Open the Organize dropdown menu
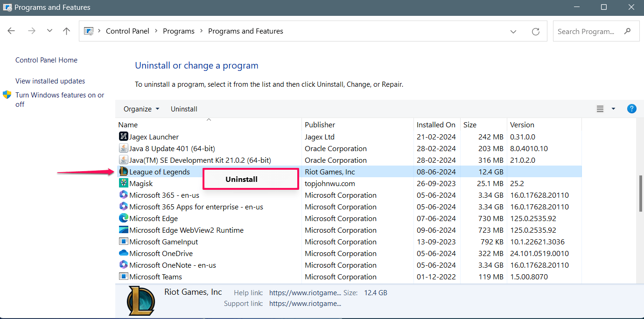Image resolution: width=644 pixels, height=319 pixels. pos(141,109)
